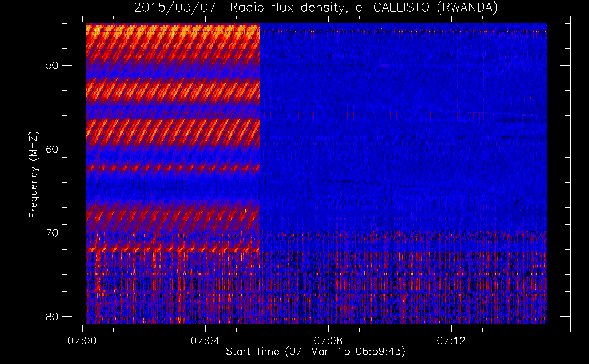Screen dimensions: 589x364
Task: Click the 07:08 time tick label
Action: pyautogui.click(x=328, y=341)
